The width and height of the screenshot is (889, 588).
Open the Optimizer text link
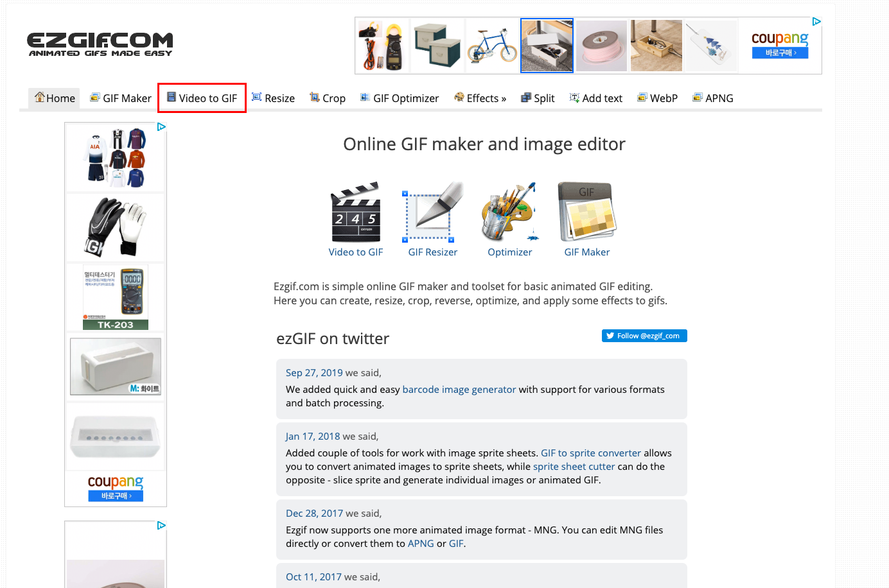click(x=510, y=252)
